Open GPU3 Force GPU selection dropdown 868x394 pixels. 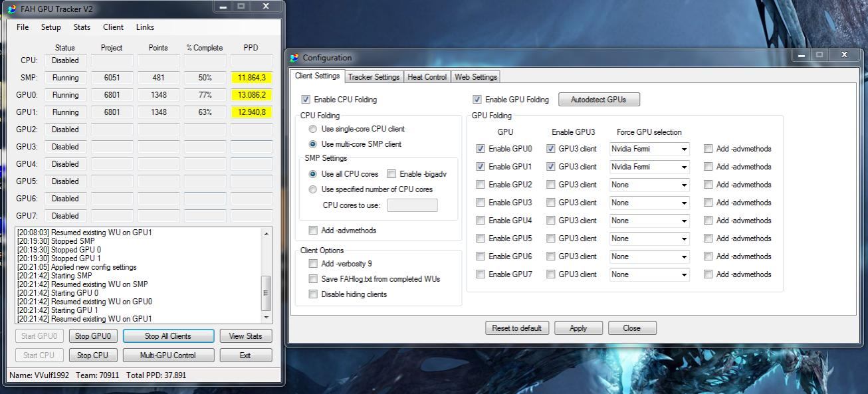point(649,203)
